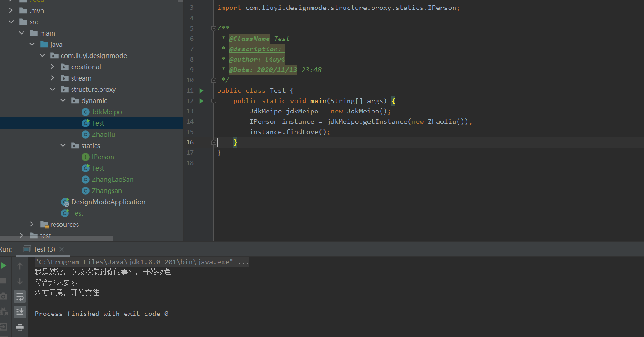
Task: Click 'instance.findLove();' on line 15
Action: click(x=290, y=132)
